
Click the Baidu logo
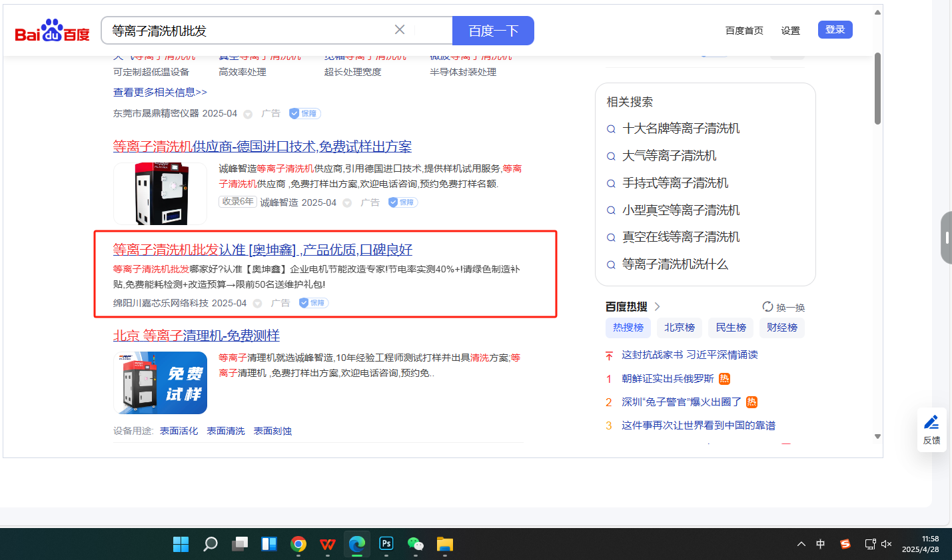pyautogui.click(x=52, y=31)
